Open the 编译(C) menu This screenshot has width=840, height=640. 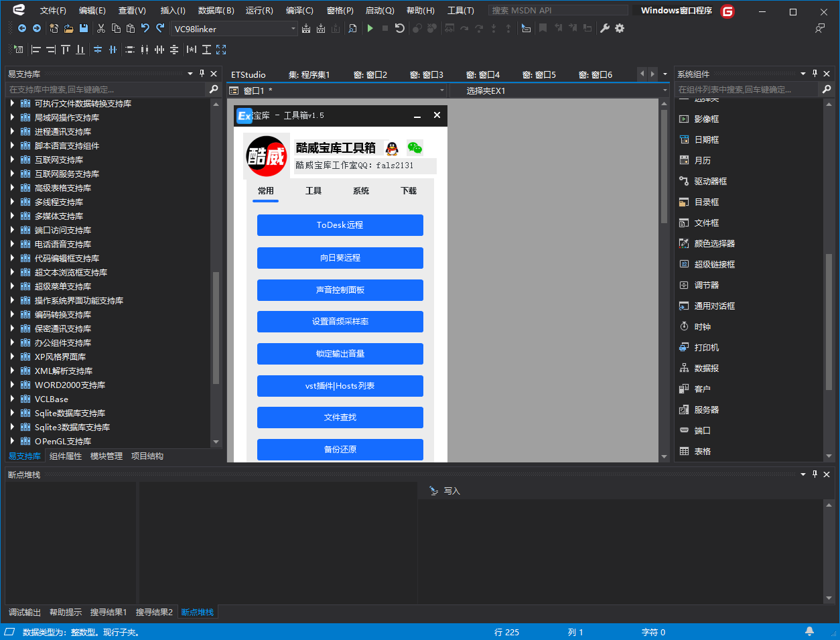pos(299,10)
